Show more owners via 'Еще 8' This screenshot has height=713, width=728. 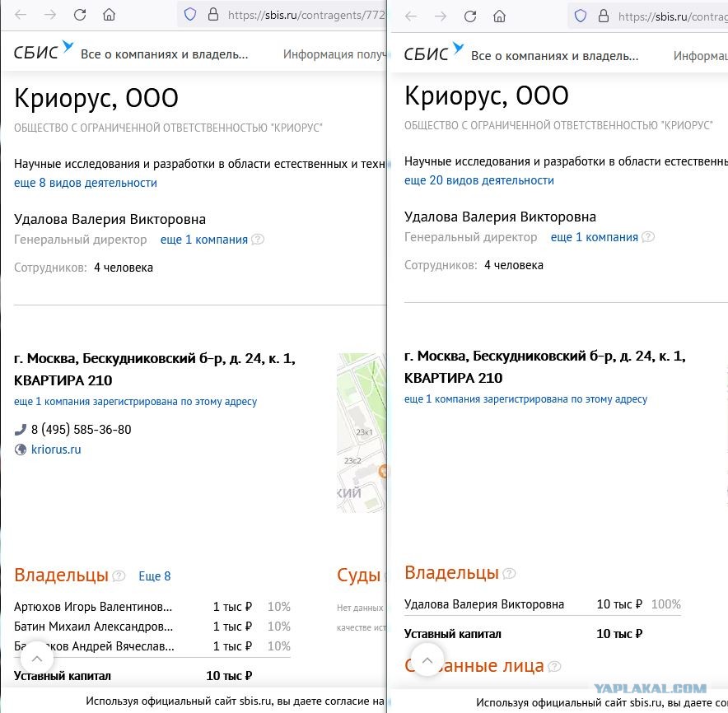point(155,576)
